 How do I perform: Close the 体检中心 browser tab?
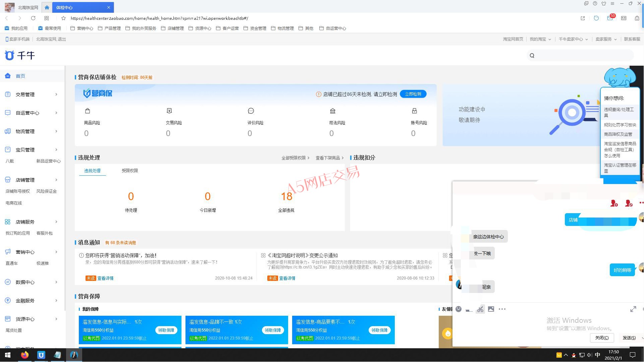108,7
